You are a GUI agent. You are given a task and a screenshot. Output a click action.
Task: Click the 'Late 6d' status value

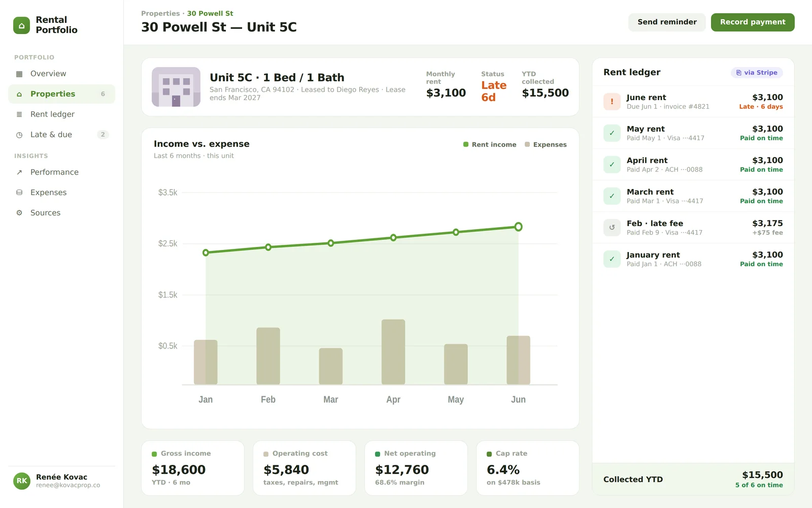[x=494, y=91]
